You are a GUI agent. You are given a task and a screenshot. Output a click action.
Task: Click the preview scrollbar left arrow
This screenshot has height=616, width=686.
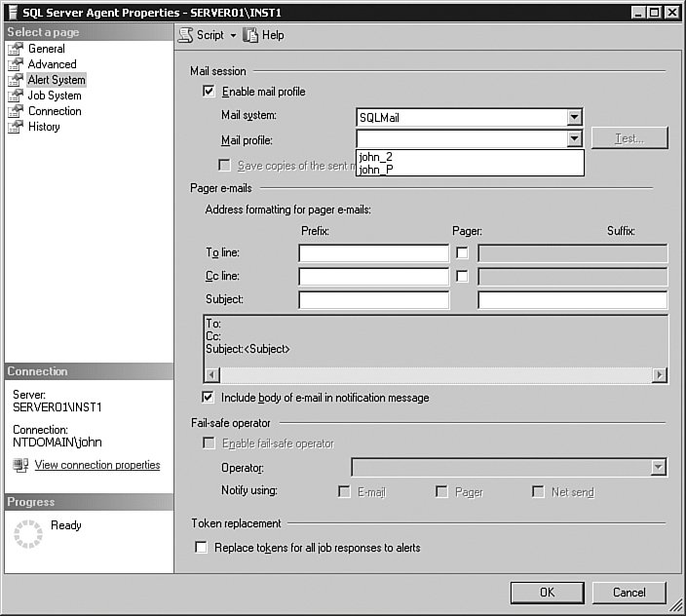coord(212,374)
